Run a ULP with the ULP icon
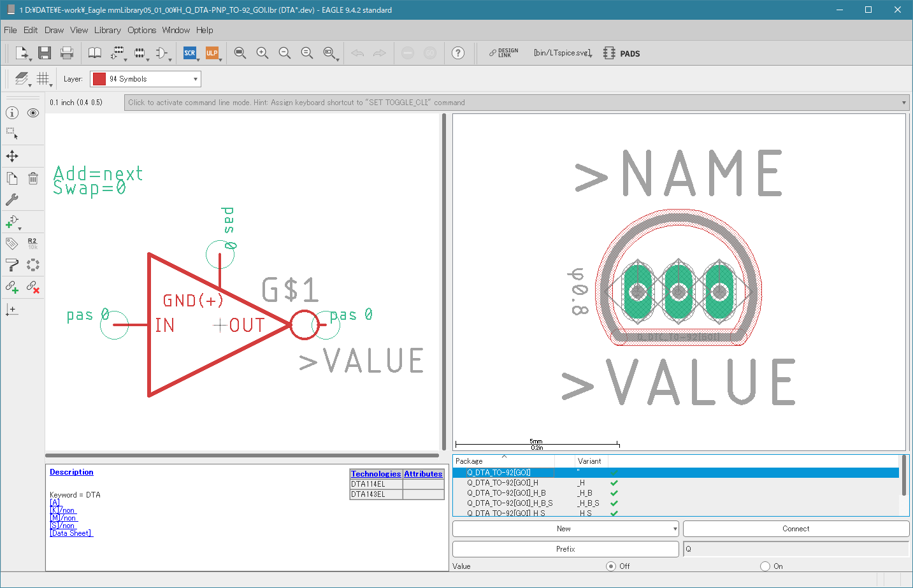913x588 pixels. [x=212, y=53]
